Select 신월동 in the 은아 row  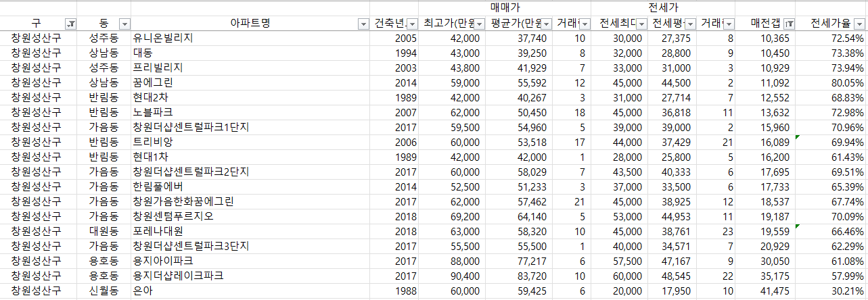tap(104, 290)
